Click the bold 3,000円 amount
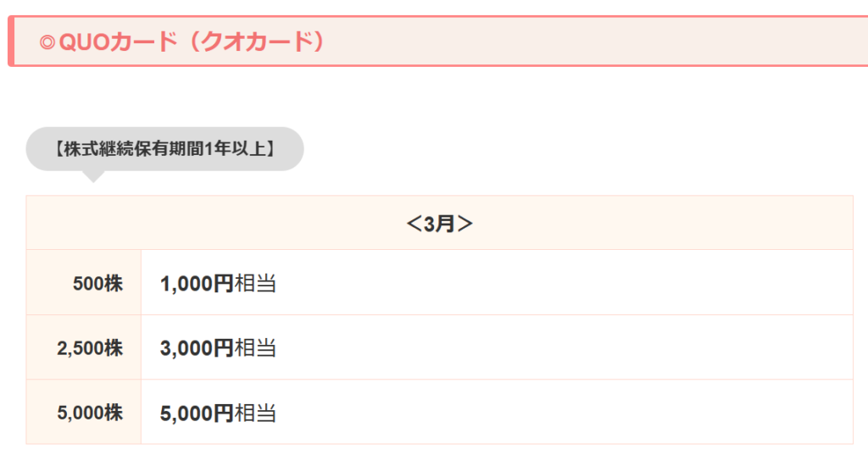The width and height of the screenshot is (868, 455). click(x=197, y=348)
